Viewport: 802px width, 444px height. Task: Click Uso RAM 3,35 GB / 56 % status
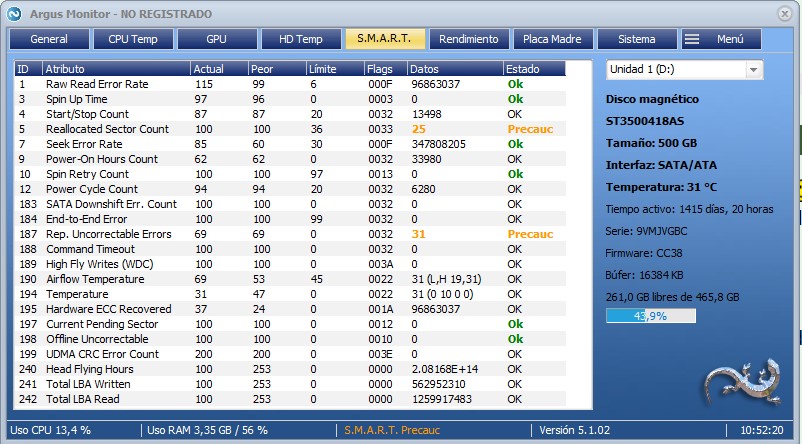tap(207, 430)
